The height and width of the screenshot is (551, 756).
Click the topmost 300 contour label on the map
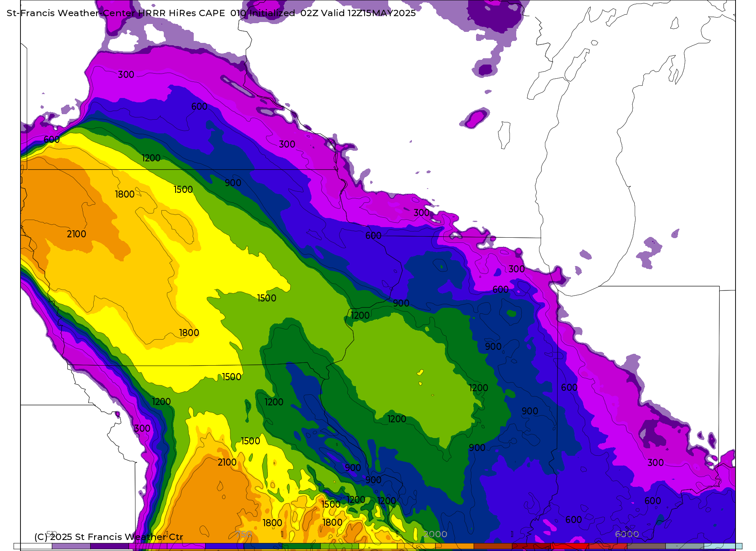(126, 75)
